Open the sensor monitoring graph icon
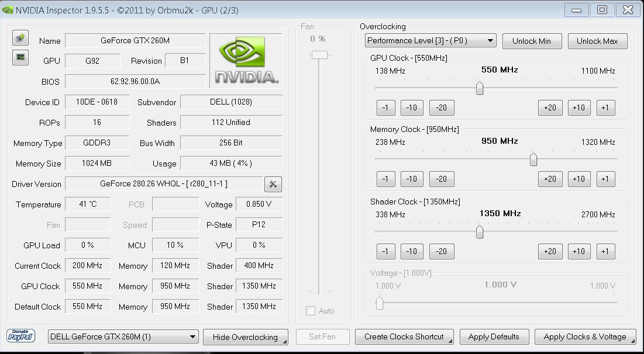This screenshot has width=644, height=354. 20,57
